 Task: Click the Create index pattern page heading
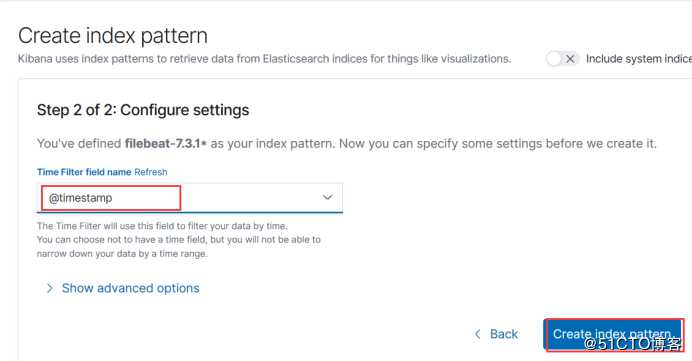113,35
